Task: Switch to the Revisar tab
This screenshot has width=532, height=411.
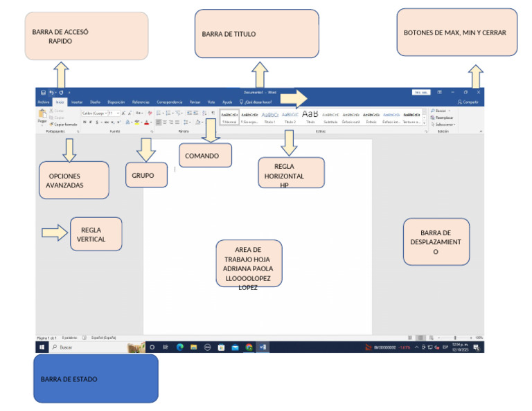Action: point(195,102)
